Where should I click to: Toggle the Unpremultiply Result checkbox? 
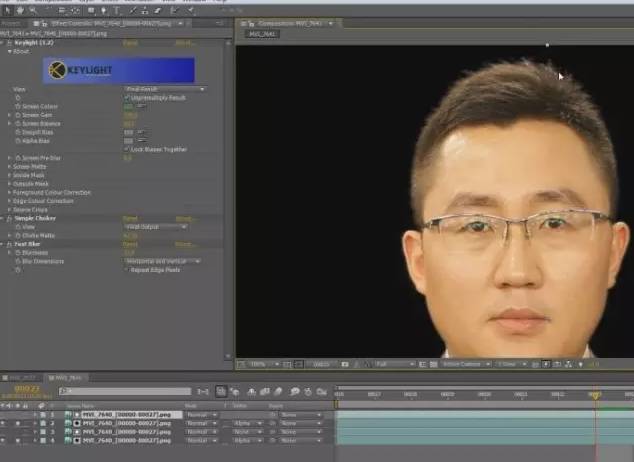pos(127,98)
